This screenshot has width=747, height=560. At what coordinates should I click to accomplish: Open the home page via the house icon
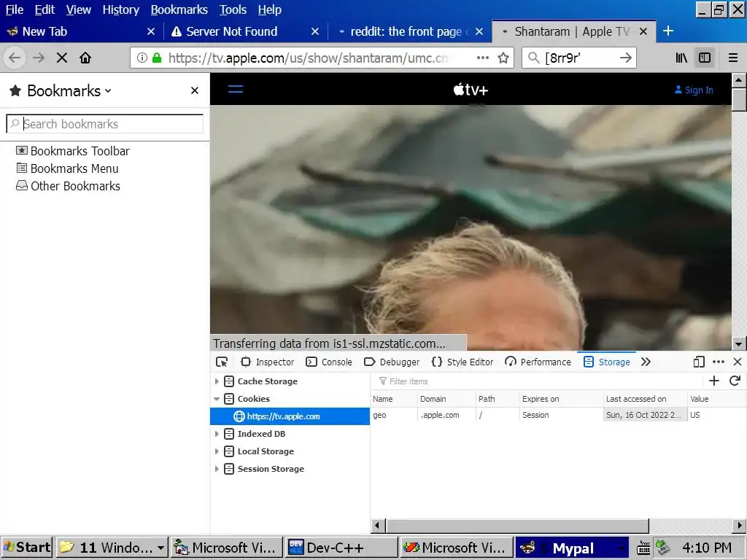(x=85, y=58)
